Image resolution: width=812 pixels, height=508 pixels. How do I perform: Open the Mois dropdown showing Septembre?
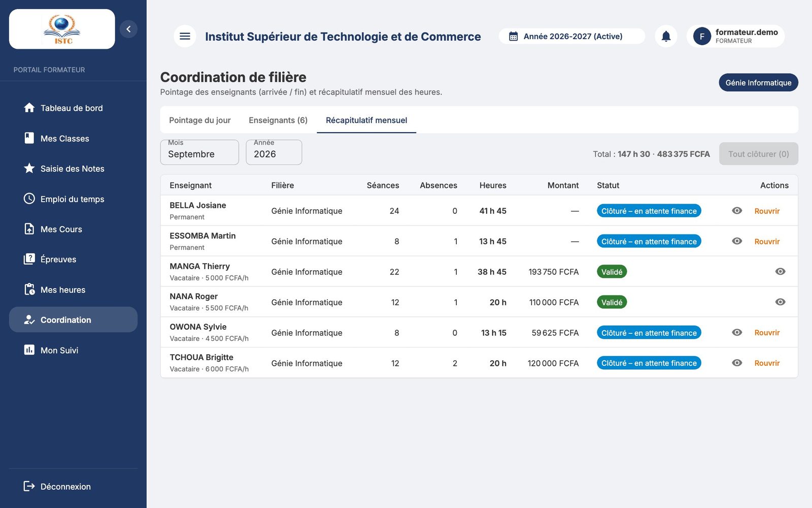coord(199,152)
